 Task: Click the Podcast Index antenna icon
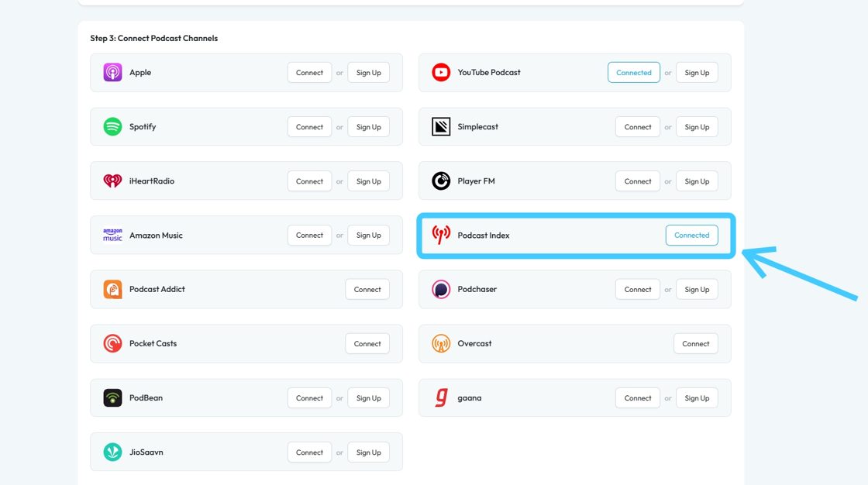click(441, 235)
